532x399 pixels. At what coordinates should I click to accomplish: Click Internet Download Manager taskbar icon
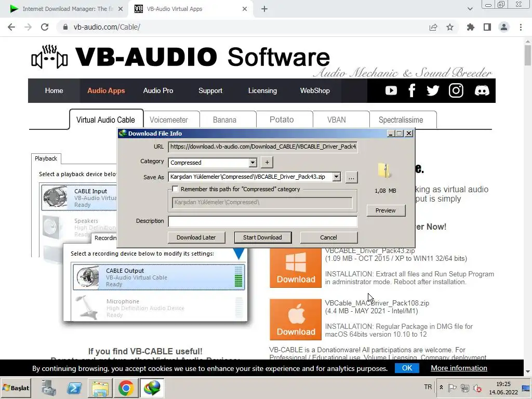point(152,388)
